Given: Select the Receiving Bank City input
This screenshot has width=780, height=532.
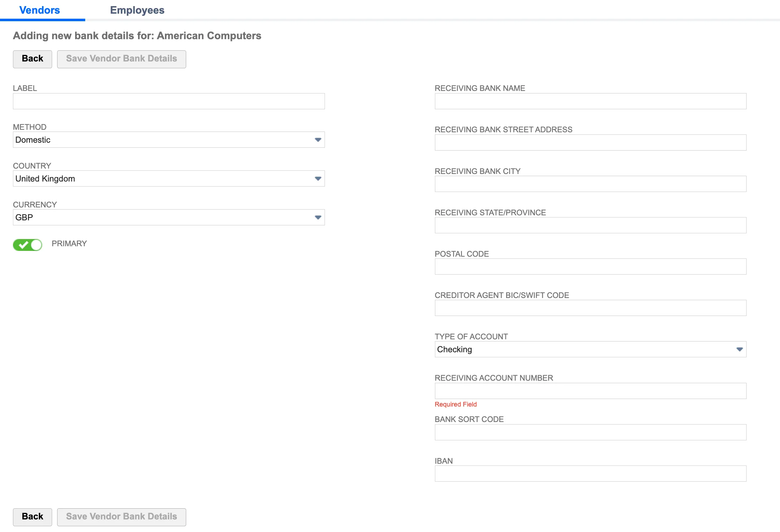Looking at the screenshot, I should tap(590, 184).
